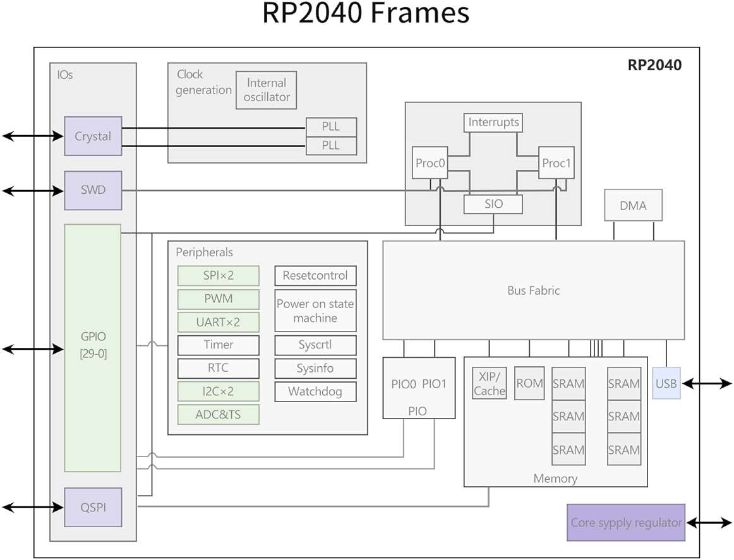Select the SWD block
Screen dimensions: 734x560
tap(93, 191)
